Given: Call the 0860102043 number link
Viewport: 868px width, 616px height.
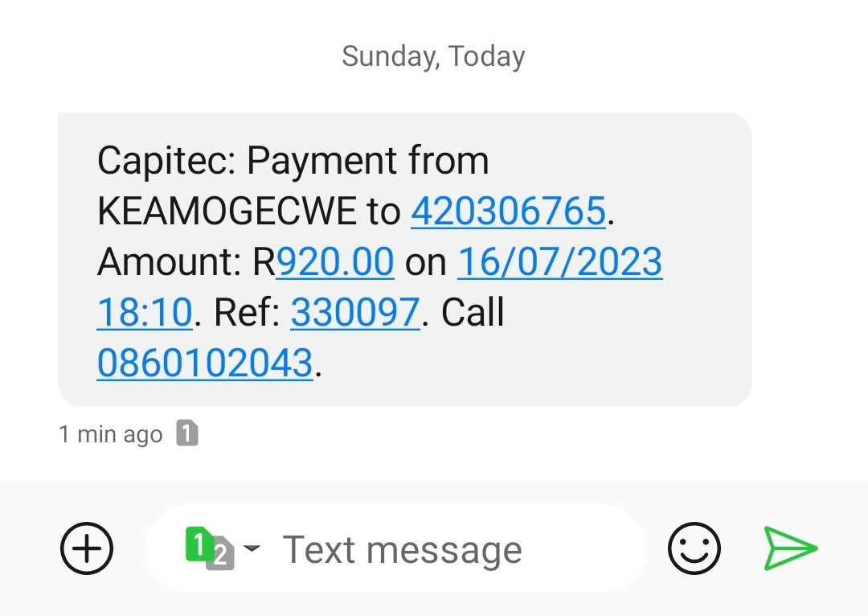Looking at the screenshot, I should tap(205, 363).
